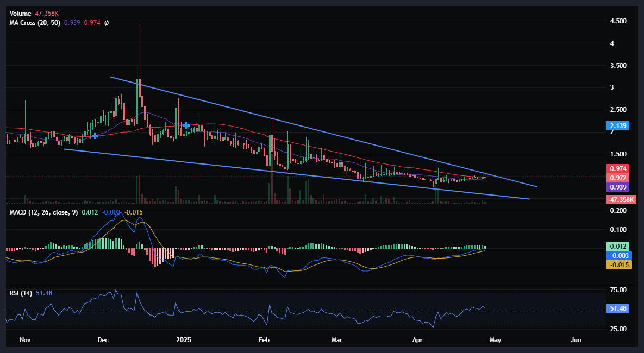
Task: Select the Volume indicator label
Action: tap(20, 13)
